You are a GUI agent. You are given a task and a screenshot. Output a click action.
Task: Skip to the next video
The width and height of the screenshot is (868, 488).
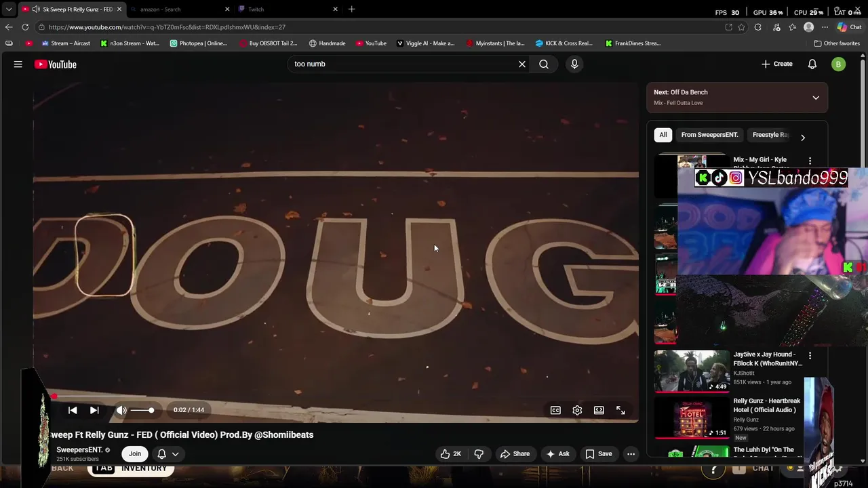coord(94,410)
